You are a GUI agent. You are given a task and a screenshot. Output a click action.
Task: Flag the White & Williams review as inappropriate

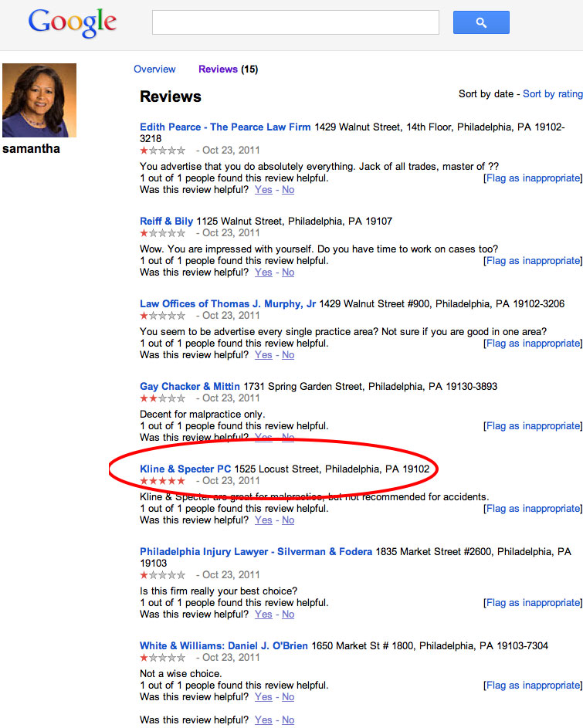click(533, 686)
